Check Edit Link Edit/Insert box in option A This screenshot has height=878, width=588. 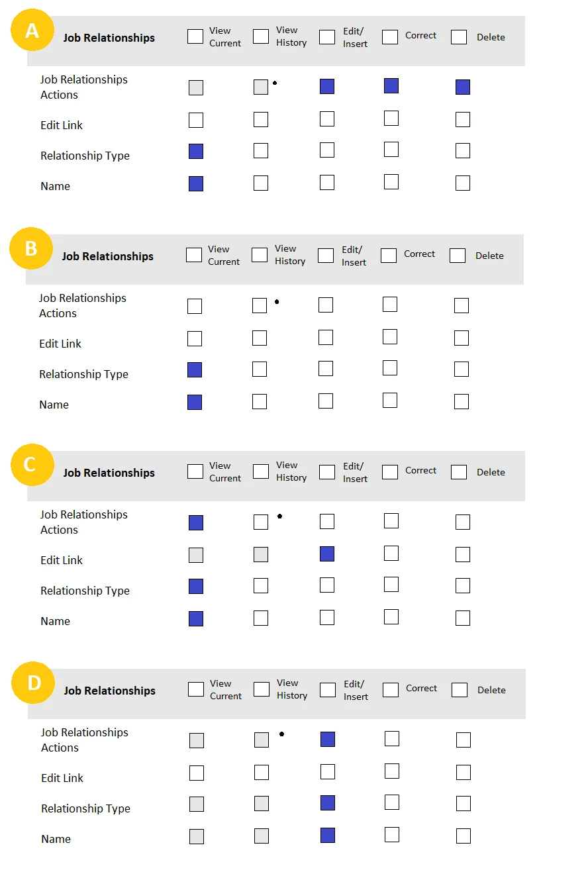(x=327, y=119)
